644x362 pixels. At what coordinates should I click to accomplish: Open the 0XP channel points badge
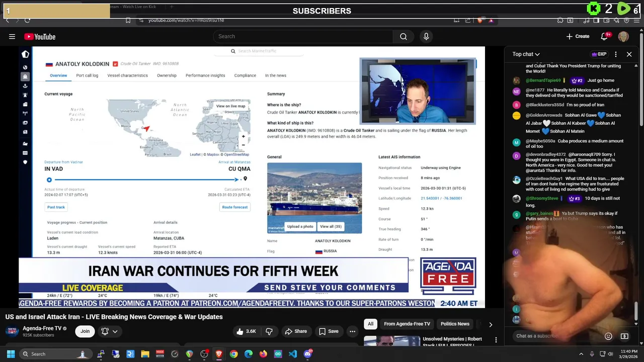point(599,54)
